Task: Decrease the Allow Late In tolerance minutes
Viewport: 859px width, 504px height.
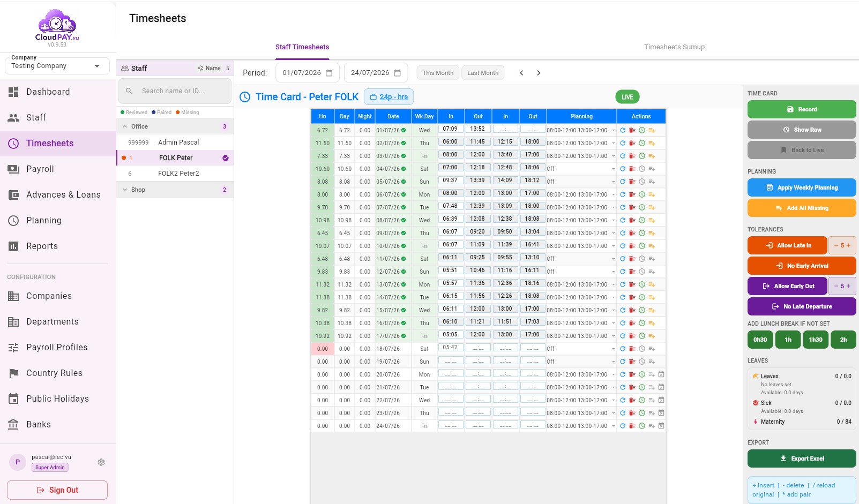Action: point(835,245)
